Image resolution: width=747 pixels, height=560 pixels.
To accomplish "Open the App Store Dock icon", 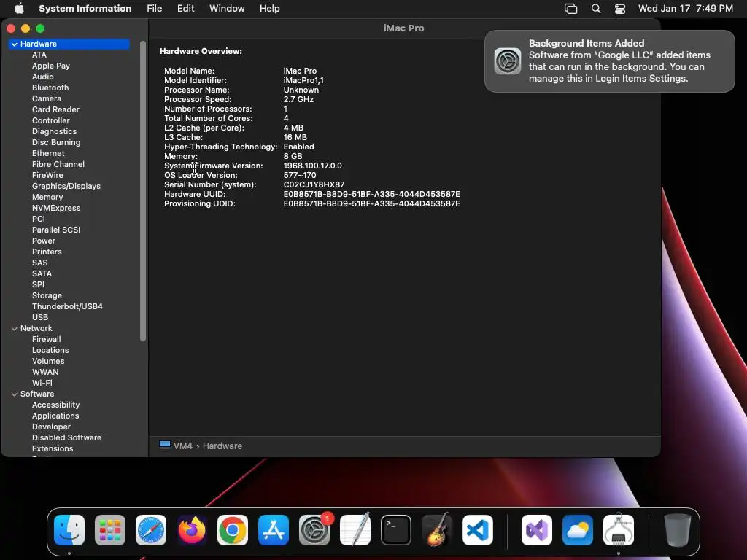I will coord(274,530).
